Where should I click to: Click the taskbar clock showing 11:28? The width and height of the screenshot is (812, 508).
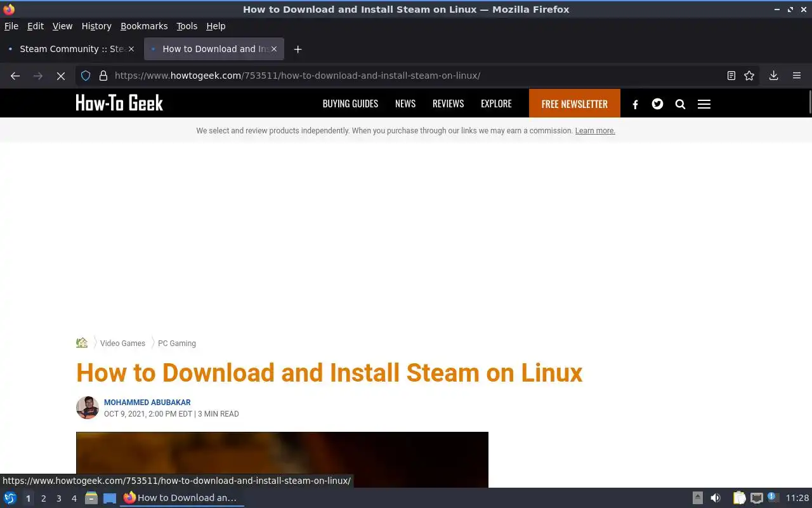(x=797, y=498)
